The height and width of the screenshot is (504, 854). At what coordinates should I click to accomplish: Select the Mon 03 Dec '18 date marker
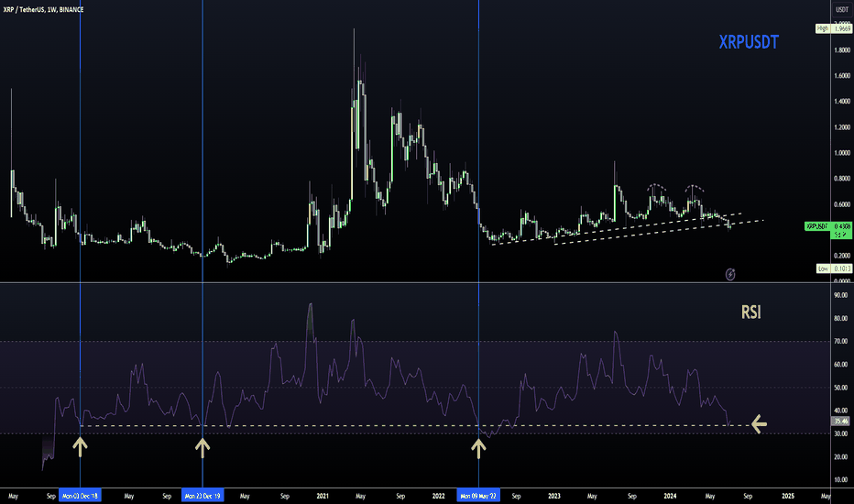click(x=80, y=496)
